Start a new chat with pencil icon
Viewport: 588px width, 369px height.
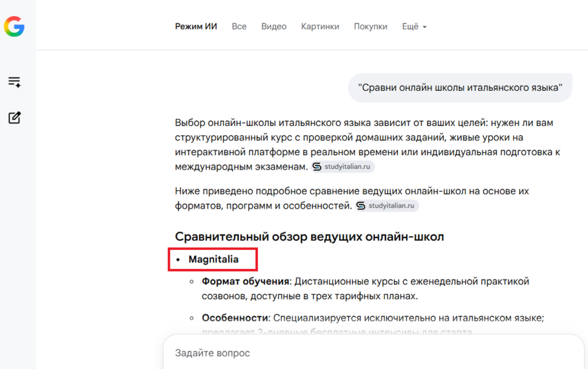(x=14, y=117)
